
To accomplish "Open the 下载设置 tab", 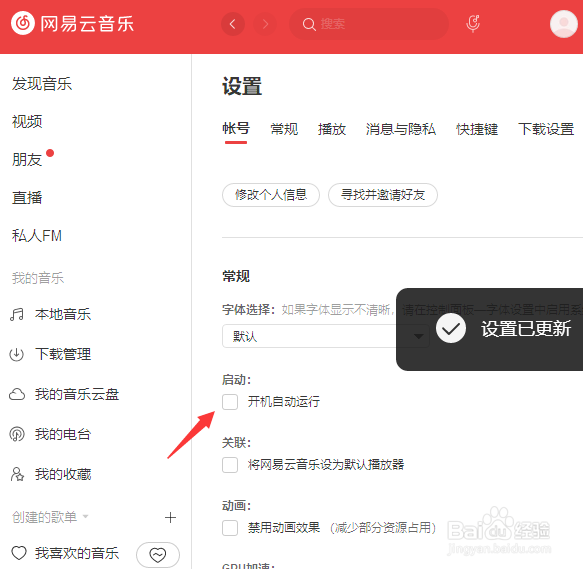I will pyautogui.click(x=546, y=129).
